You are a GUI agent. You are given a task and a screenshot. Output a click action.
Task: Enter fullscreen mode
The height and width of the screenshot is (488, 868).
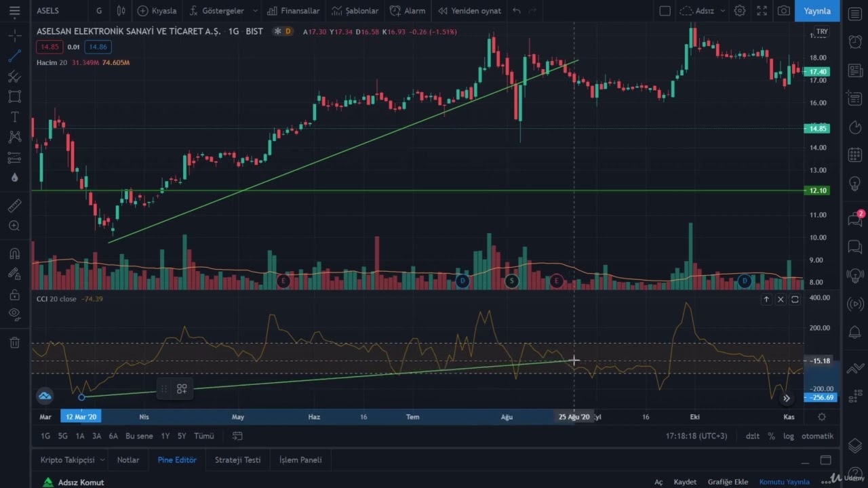pos(762,11)
